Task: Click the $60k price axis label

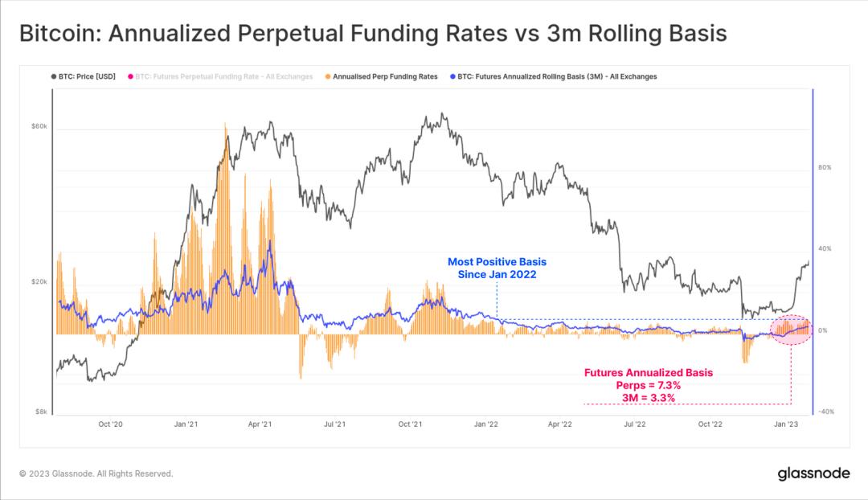Action: 39,127
